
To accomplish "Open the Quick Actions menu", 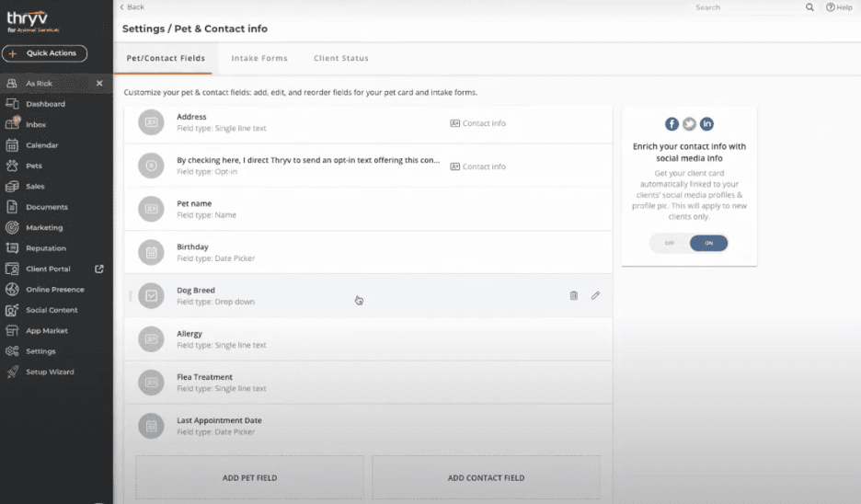I will pos(45,53).
